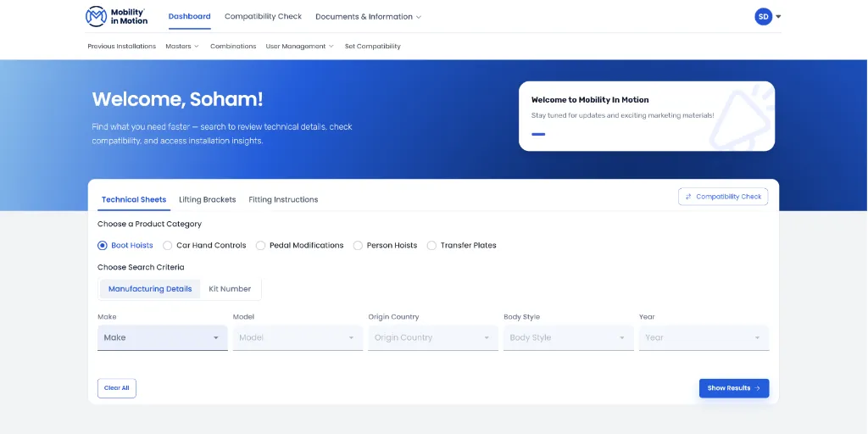Choose Pedal Modifications product category
Viewport: 868px width, 434px height.
coord(300,245)
